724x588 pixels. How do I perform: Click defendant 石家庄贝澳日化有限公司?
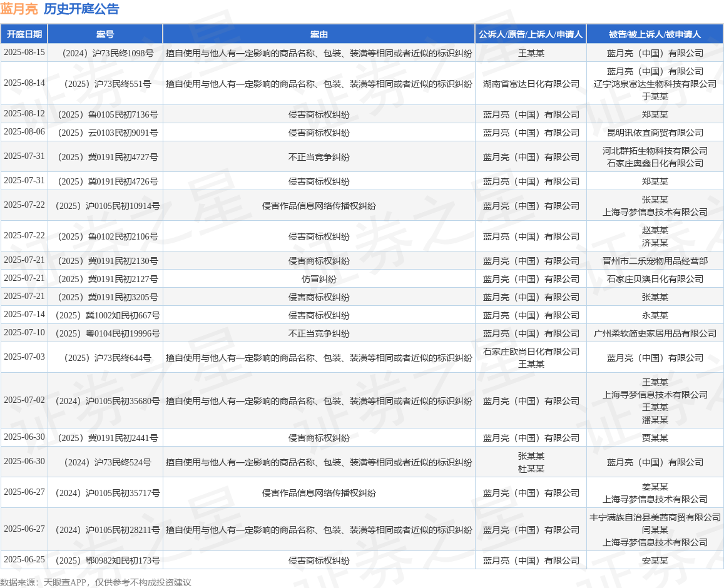click(x=655, y=279)
